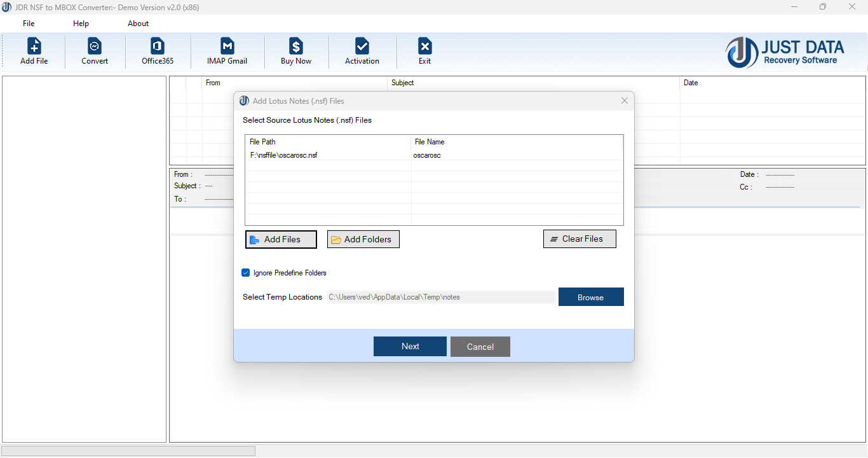Click the Next button
868x458 pixels.
(x=410, y=346)
